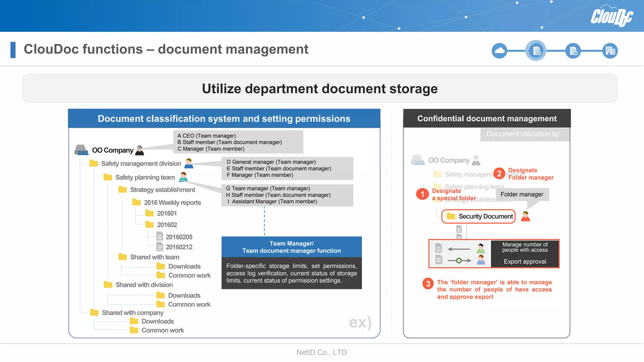Click the text 'D General manager (Team manager)'

point(271,162)
